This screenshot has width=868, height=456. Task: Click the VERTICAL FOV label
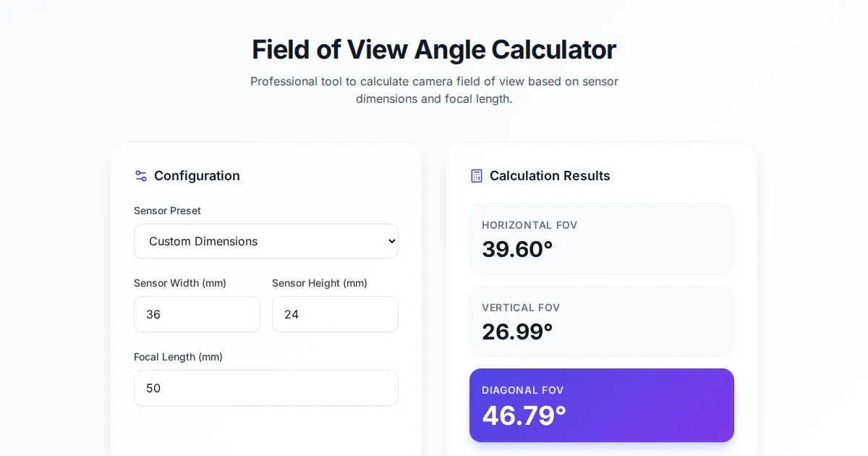tap(521, 308)
